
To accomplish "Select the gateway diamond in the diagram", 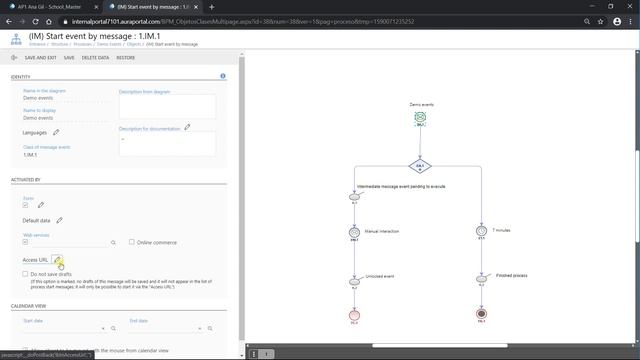I will pos(420,166).
